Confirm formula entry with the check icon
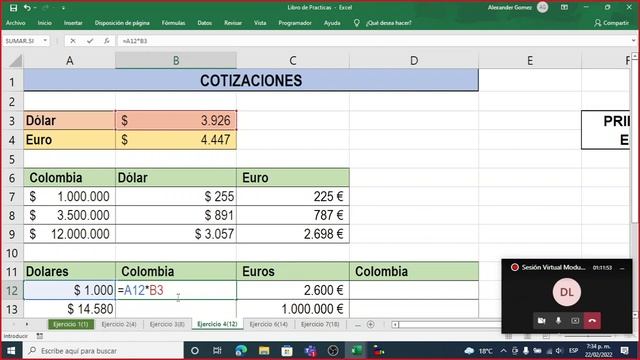 [x=90, y=41]
